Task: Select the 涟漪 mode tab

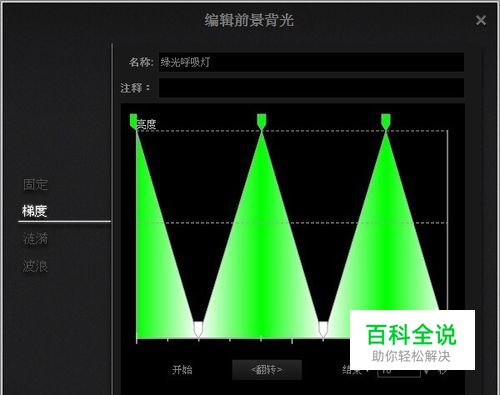Action: [36, 239]
